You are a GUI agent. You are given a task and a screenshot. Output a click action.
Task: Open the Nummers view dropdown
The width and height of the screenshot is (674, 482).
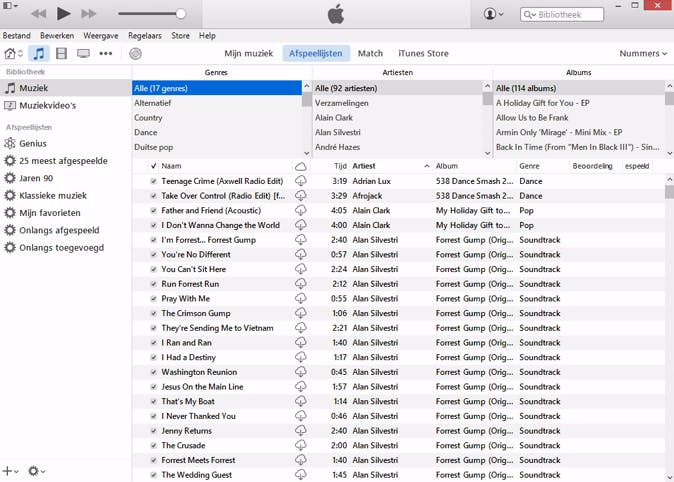pos(643,53)
